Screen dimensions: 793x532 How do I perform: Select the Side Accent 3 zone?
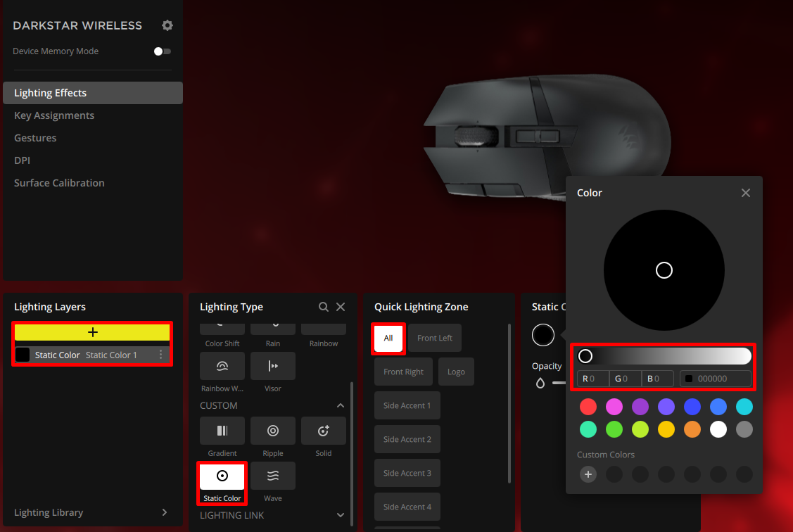click(407, 473)
